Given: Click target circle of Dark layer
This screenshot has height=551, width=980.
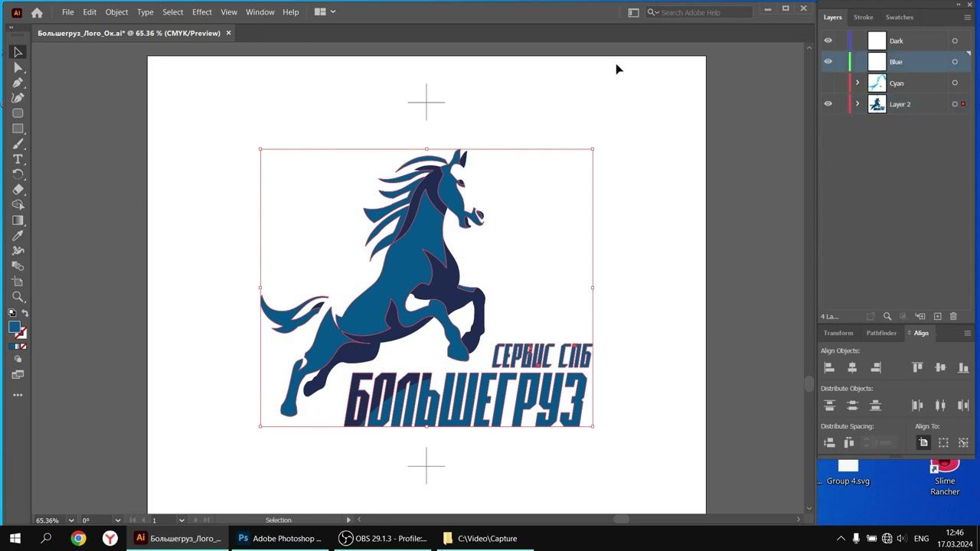Looking at the screenshot, I should tap(955, 41).
